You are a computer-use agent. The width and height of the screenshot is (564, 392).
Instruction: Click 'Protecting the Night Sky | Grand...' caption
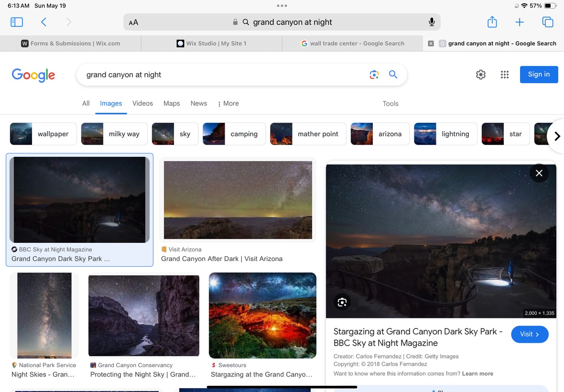(143, 374)
